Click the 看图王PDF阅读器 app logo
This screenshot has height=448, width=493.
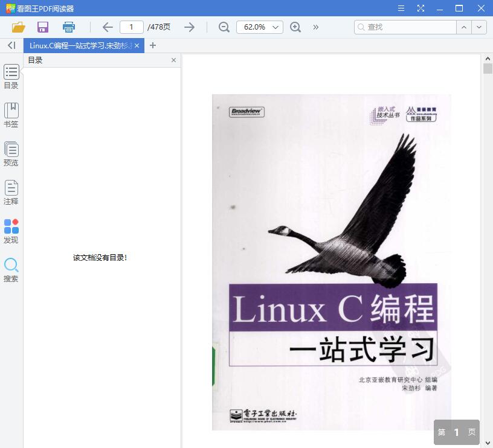click(10, 8)
